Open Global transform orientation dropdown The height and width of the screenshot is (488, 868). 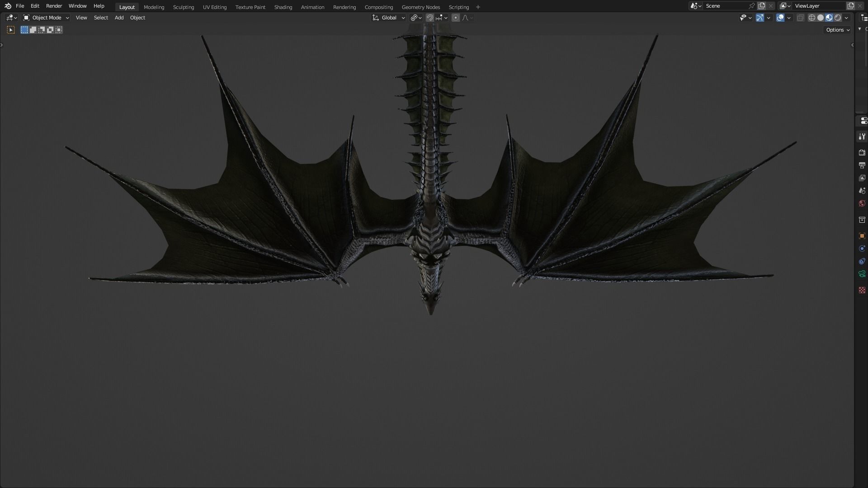point(389,18)
